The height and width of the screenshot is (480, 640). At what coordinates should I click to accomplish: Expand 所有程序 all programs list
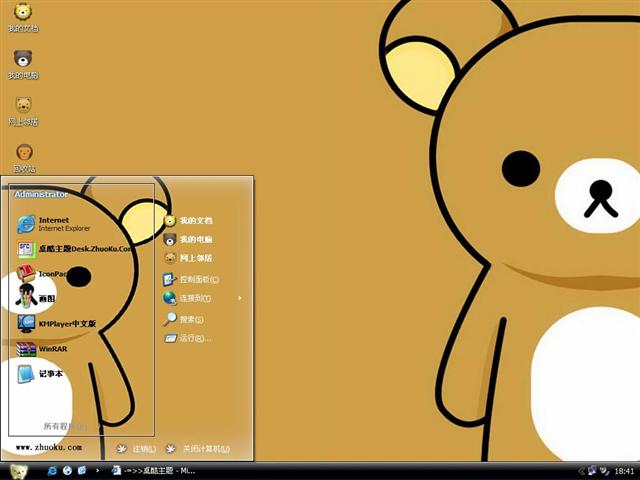[64, 426]
